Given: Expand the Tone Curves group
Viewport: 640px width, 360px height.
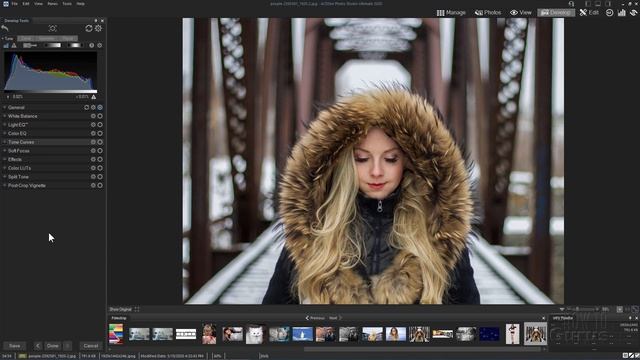Looking at the screenshot, I should (4, 142).
